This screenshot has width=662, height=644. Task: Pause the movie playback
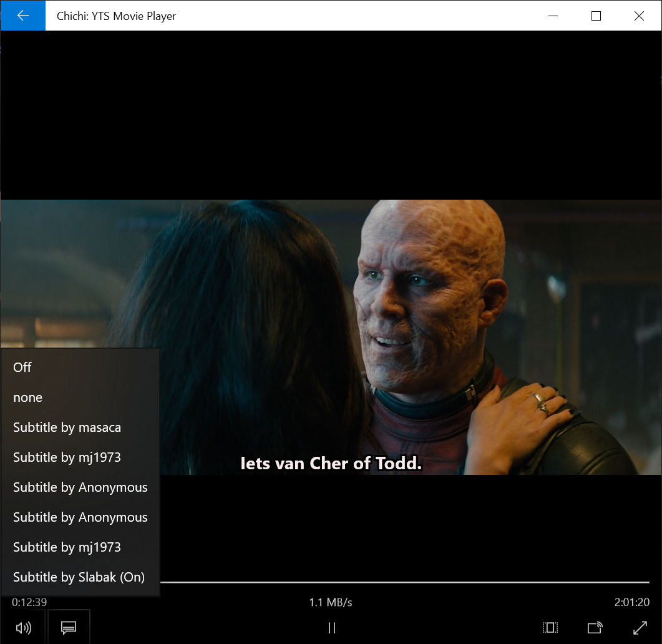pos(332,628)
